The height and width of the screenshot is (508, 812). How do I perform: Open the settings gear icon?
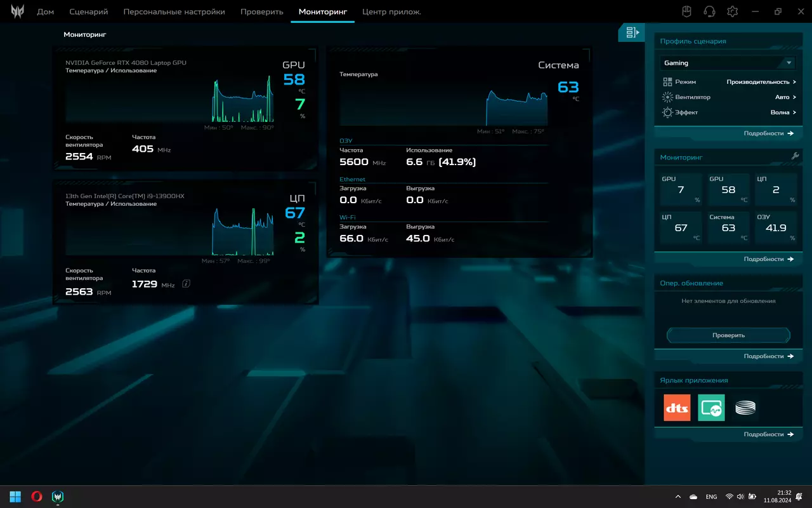(x=733, y=11)
